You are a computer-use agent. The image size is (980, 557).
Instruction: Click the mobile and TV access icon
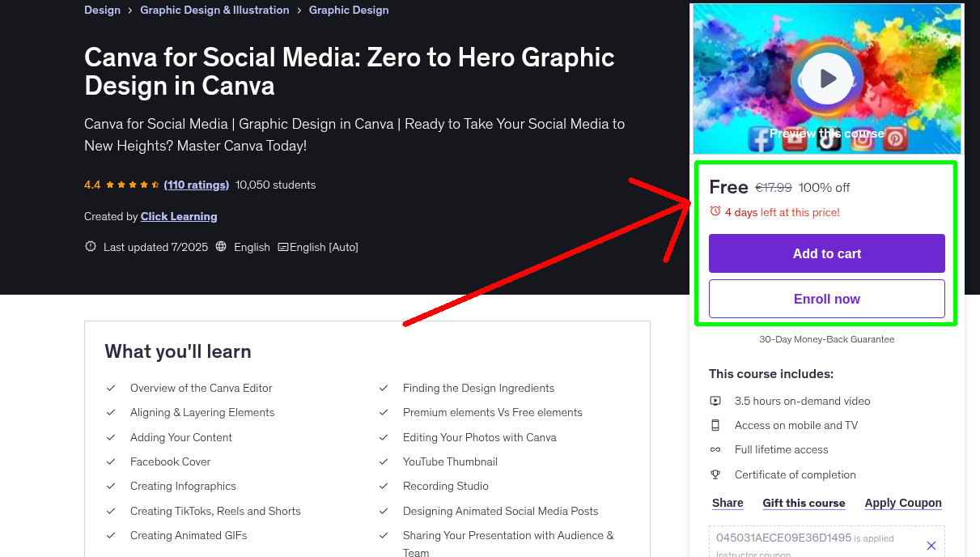pyautogui.click(x=715, y=424)
